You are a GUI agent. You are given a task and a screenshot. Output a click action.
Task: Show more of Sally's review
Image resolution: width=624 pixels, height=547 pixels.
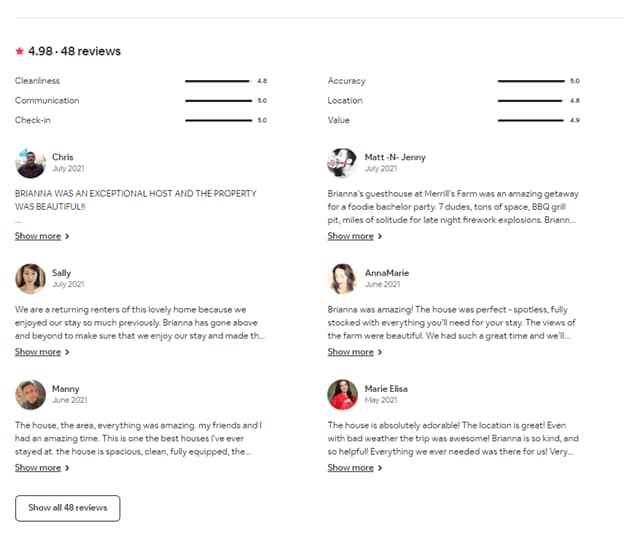(42, 352)
